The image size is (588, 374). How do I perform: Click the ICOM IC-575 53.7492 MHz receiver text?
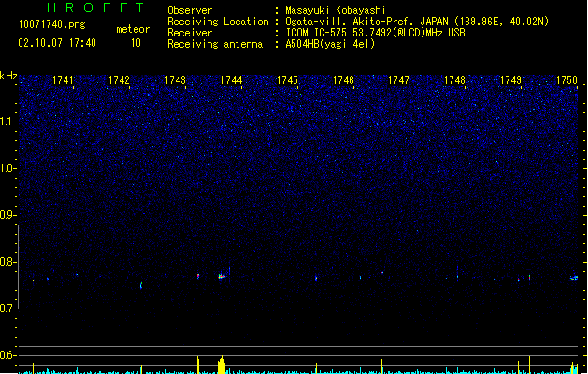tap(375, 33)
